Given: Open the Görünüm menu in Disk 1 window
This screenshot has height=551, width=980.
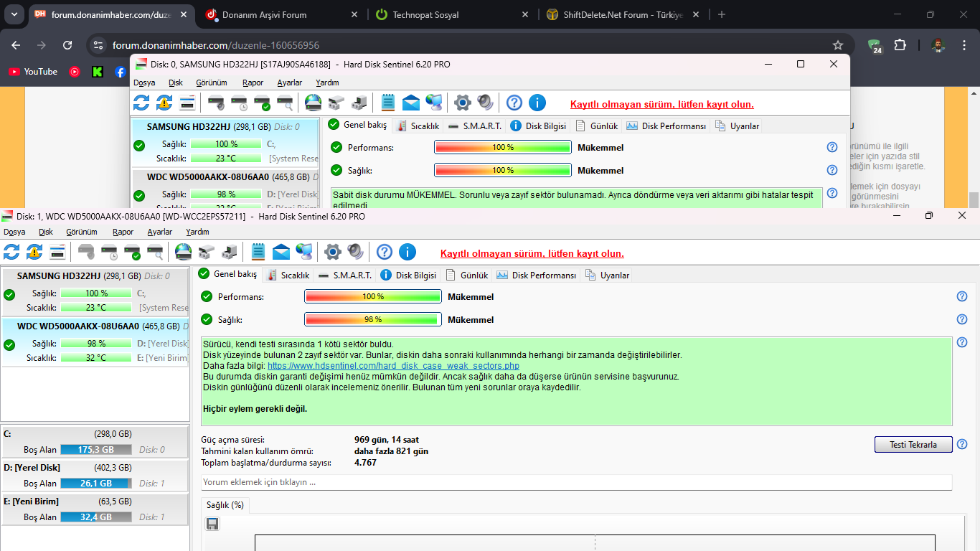Looking at the screenshot, I should click(82, 232).
